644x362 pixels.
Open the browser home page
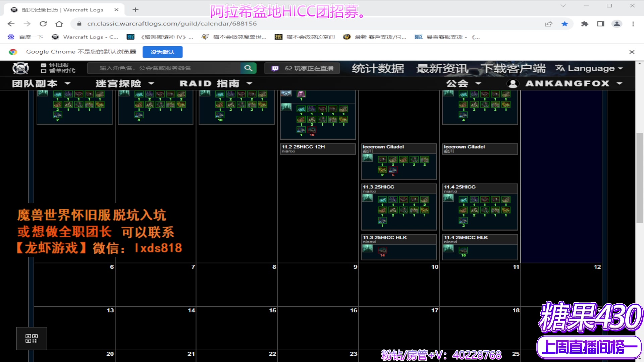point(59,24)
